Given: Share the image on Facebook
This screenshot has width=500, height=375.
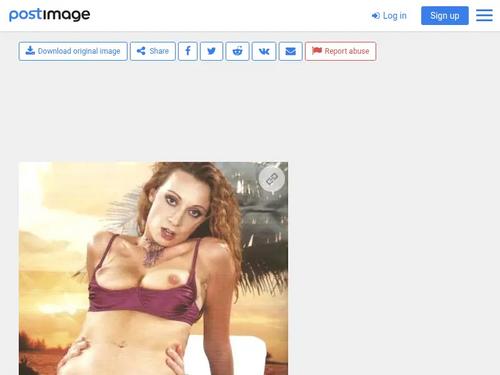Looking at the screenshot, I should tap(188, 51).
